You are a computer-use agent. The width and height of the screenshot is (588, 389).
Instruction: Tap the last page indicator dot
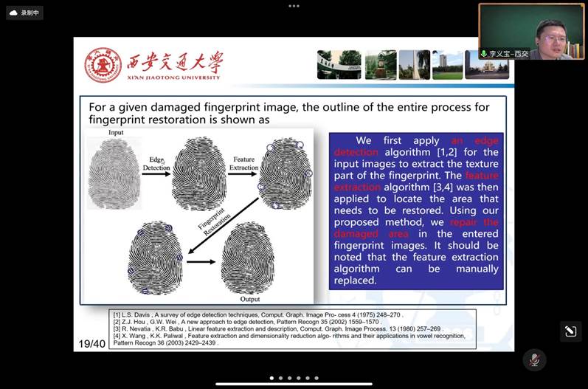(316, 378)
